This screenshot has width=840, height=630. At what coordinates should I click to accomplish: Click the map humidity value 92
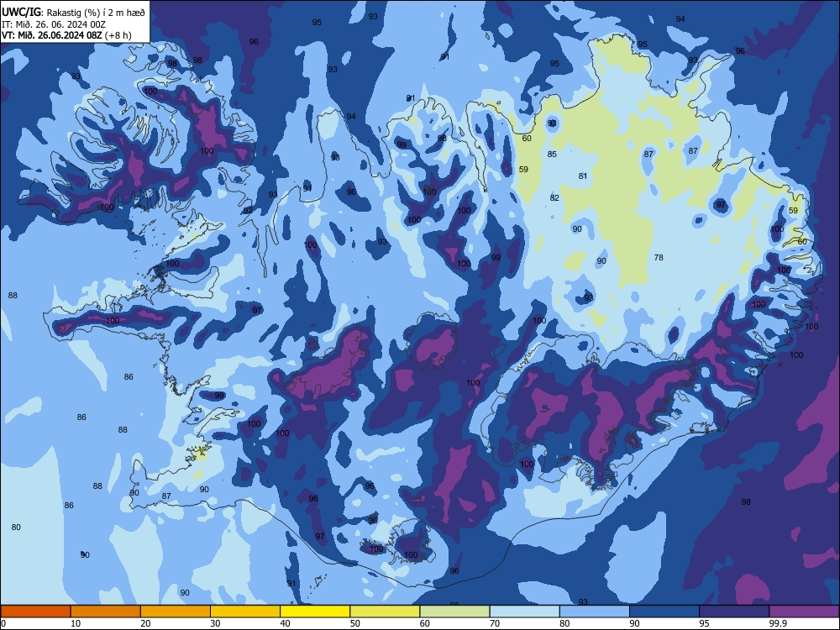click(x=248, y=211)
